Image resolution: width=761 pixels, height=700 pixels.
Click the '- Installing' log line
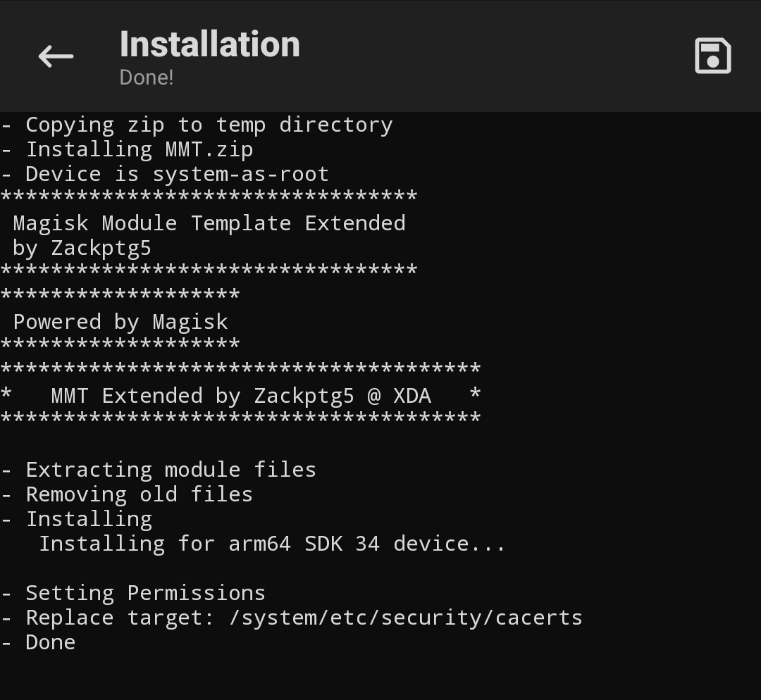77,520
